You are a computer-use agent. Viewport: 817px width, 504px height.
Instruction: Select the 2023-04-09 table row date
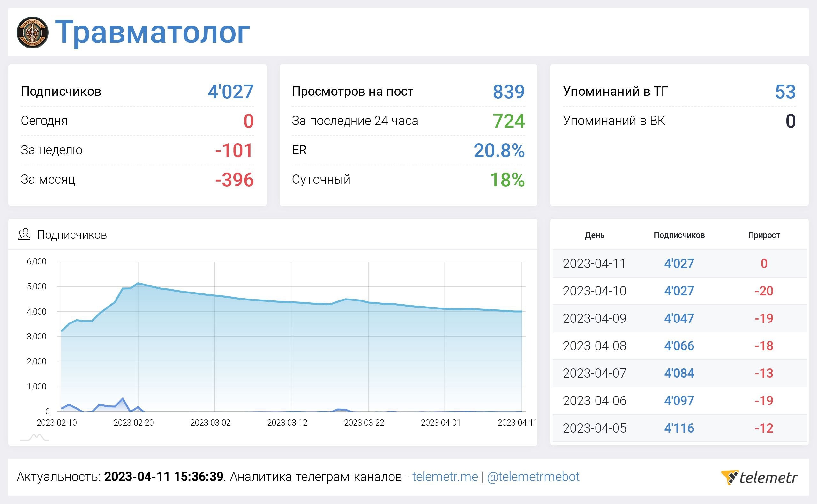(595, 318)
